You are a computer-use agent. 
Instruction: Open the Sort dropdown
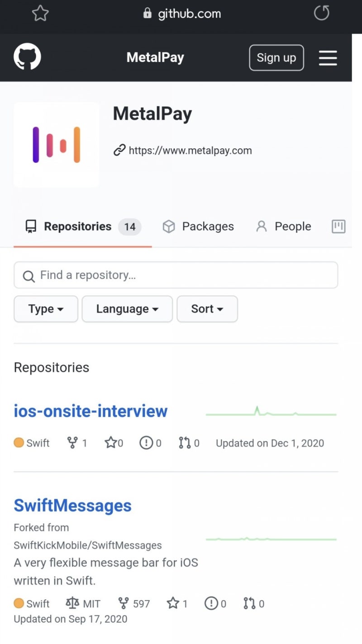tap(207, 309)
